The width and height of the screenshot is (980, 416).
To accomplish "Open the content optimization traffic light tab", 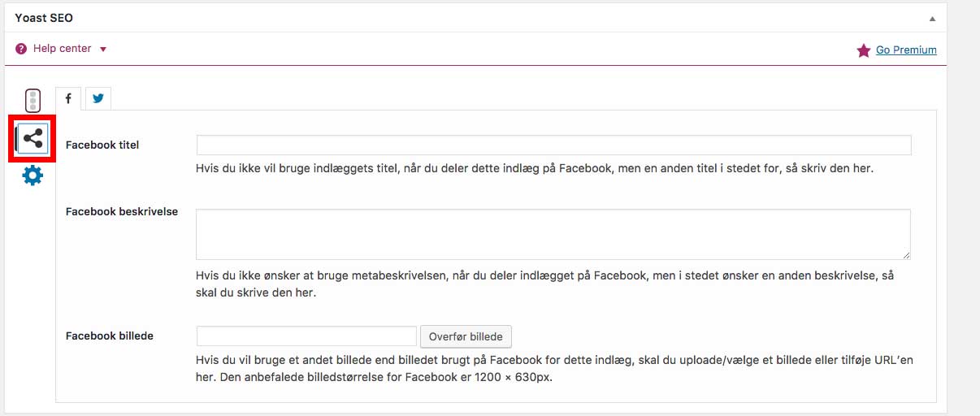I will [33, 101].
